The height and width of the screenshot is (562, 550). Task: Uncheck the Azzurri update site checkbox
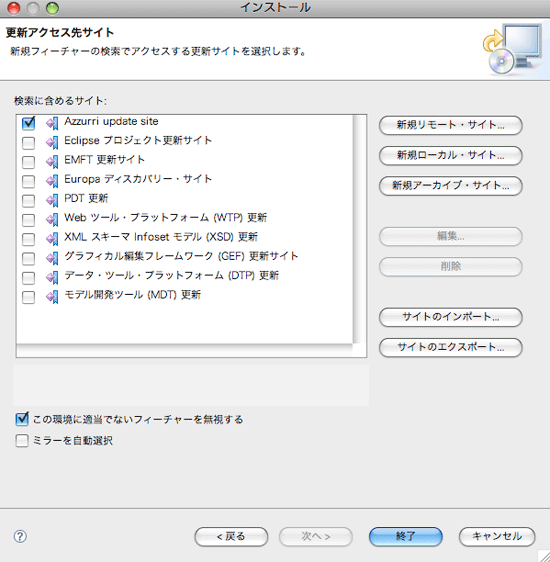click(28, 123)
